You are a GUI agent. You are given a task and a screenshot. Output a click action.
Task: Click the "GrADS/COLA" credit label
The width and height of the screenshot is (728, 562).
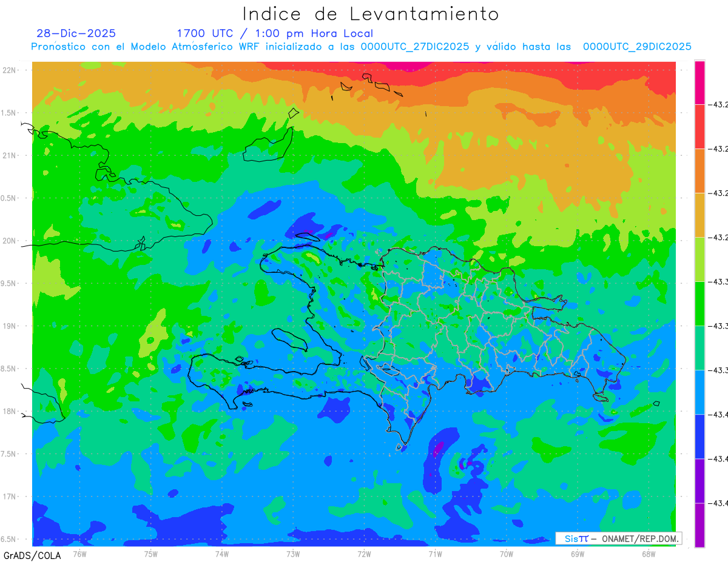click(x=32, y=555)
